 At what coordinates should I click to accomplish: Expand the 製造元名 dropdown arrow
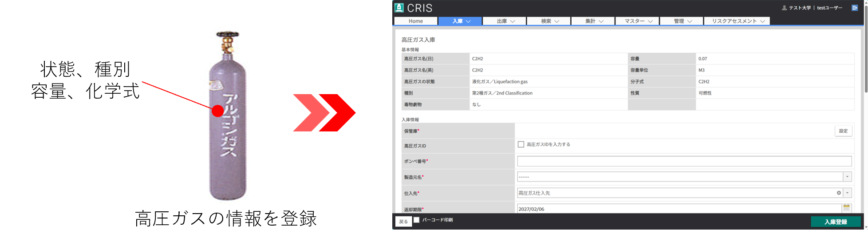(847, 177)
